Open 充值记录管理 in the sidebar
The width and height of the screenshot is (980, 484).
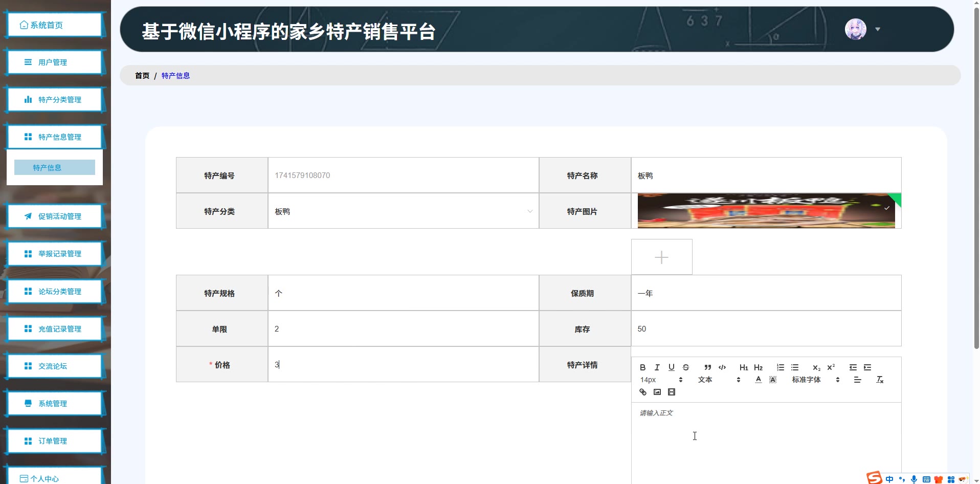point(55,328)
